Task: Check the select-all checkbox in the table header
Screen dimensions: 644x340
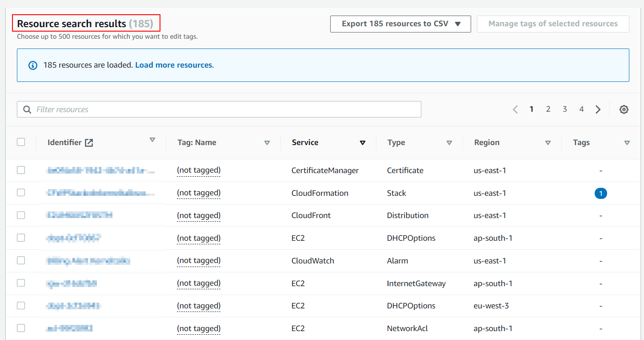Action: (x=21, y=142)
